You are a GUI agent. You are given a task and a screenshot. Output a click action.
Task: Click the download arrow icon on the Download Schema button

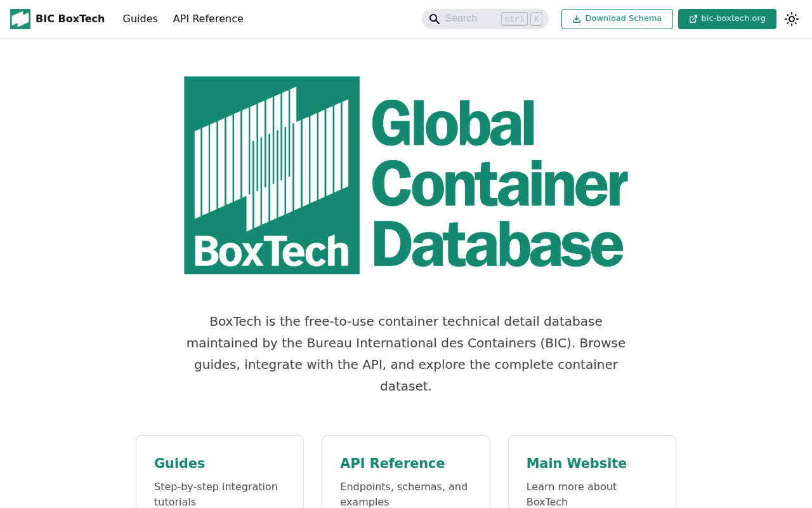click(577, 19)
